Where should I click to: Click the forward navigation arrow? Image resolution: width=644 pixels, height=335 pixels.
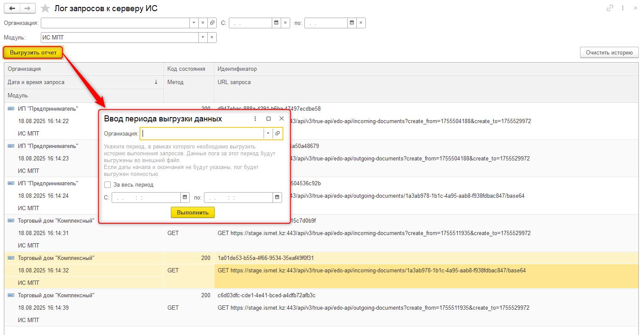[27, 9]
